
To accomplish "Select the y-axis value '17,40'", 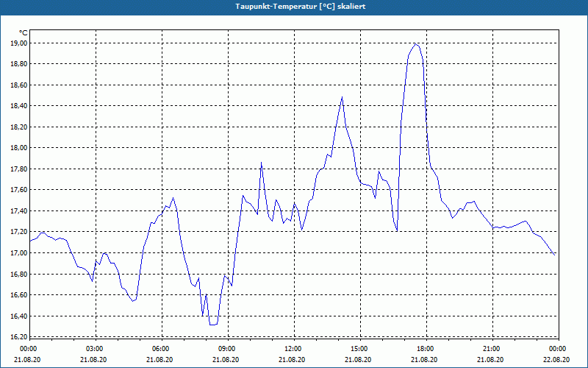I will pyautogui.click(x=18, y=211).
